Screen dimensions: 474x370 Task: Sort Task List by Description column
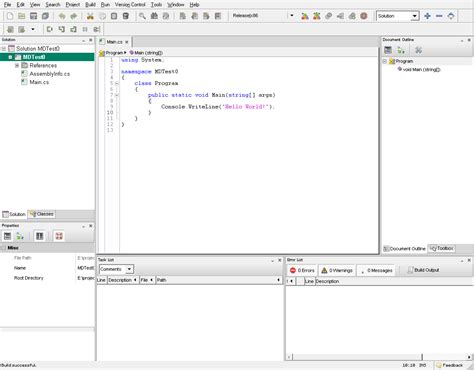coord(122,280)
